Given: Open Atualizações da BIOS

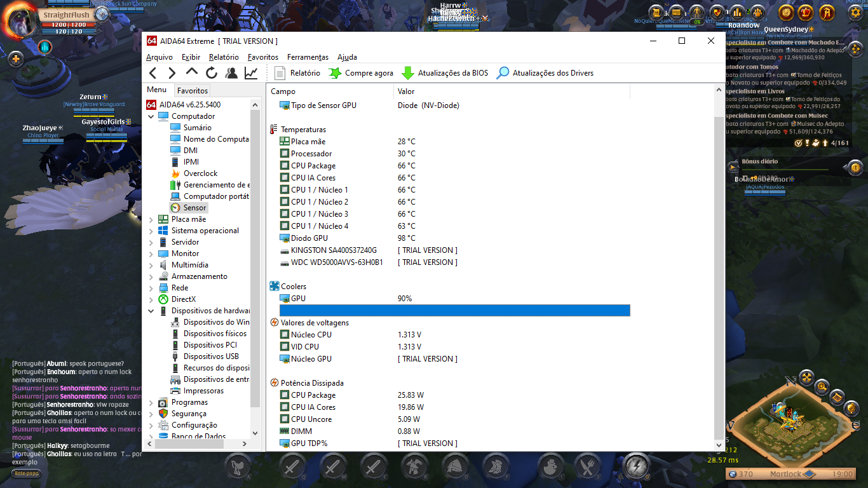Looking at the screenshot, I should 445,73.
